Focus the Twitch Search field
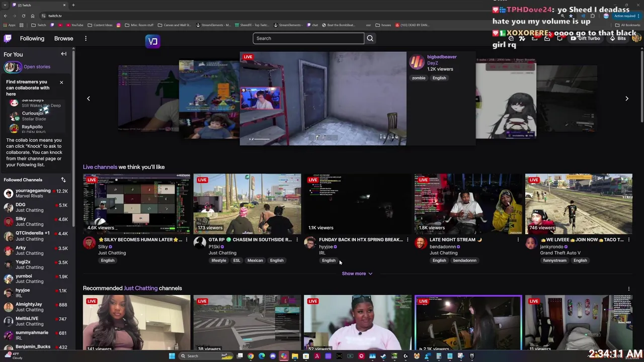The width and height of the screenshot is (644, 362). pos(308,38)
